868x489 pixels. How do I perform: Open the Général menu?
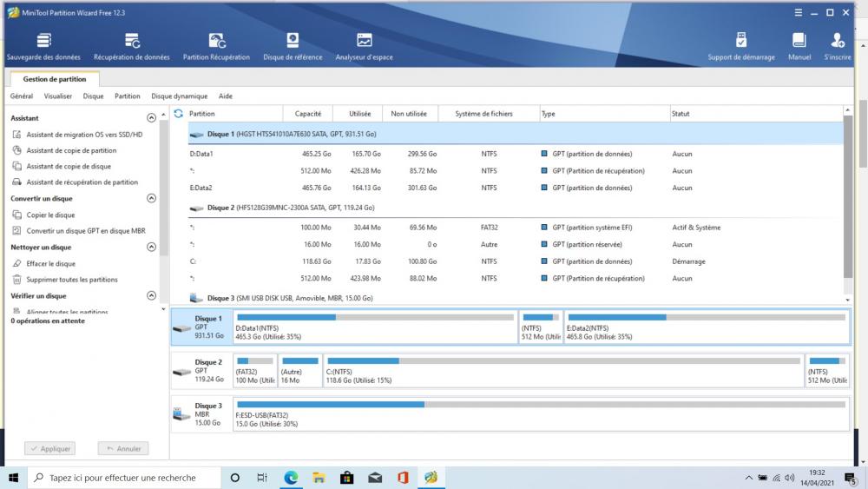click(x=22, y=96)
